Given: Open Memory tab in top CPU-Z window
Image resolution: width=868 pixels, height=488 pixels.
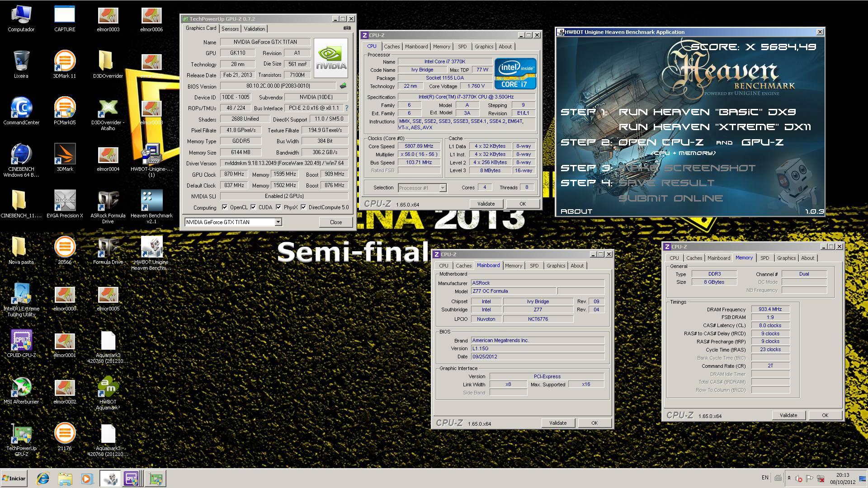Looking at the screenshot, I should (441, 47).
